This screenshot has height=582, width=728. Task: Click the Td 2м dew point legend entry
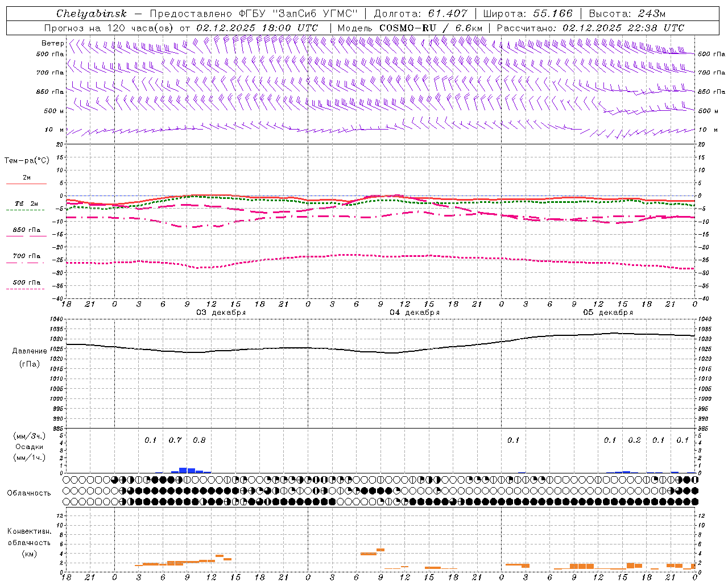[x=27, y=203]
